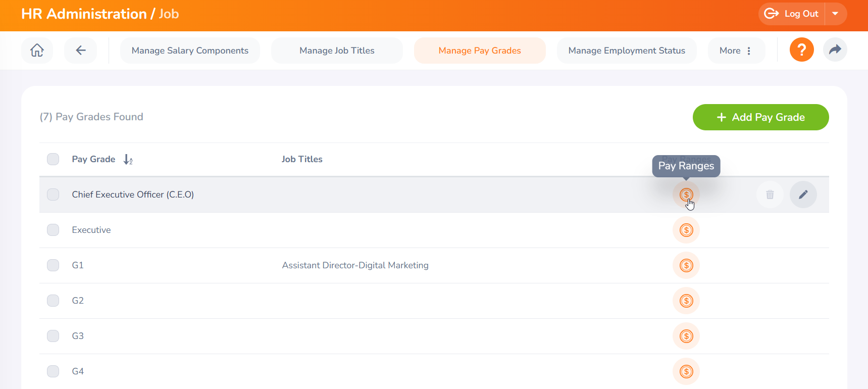Open pay ranges for Executive grade
Viewport: 868px width, 389px height.
pos(686,230)
